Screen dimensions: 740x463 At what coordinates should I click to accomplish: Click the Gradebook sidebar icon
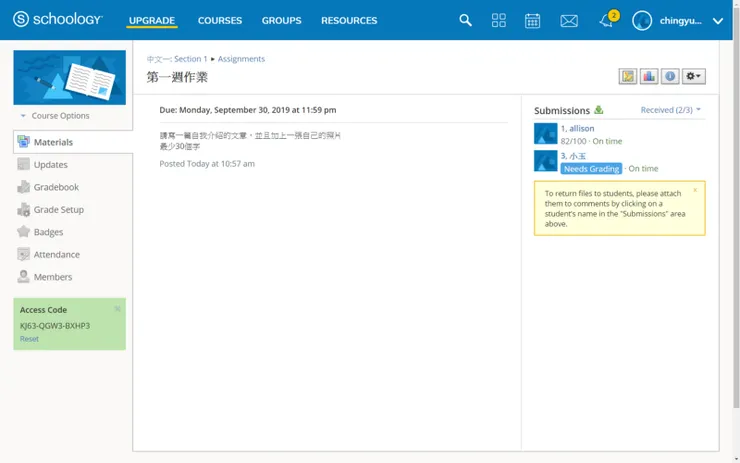(23, 187)
